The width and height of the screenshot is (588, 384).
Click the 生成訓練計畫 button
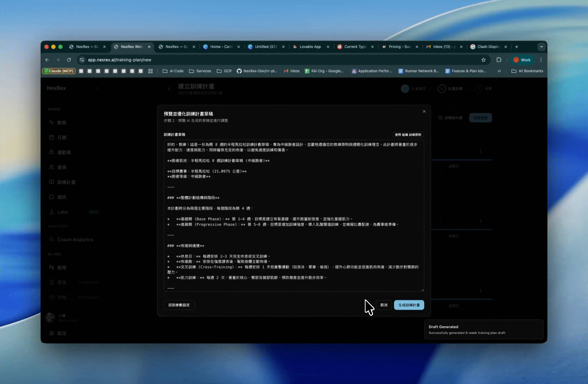point(409,305)
